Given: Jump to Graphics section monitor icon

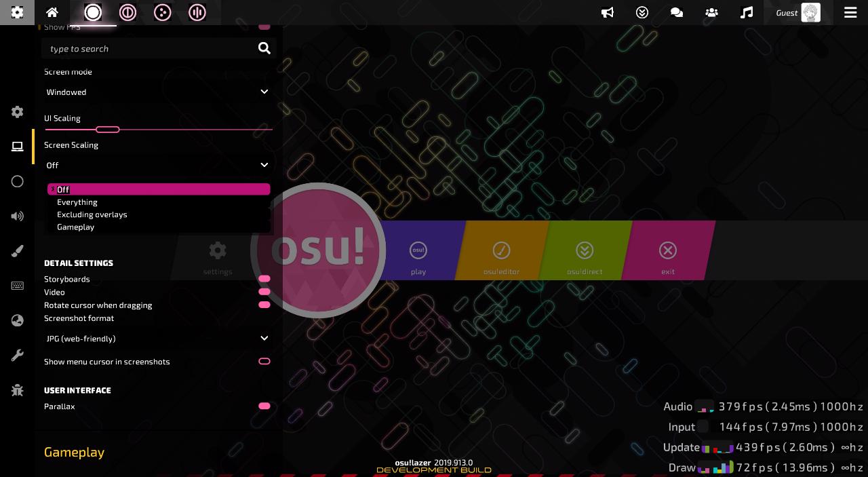Looking at the screenshot, I should pos(18,147).
